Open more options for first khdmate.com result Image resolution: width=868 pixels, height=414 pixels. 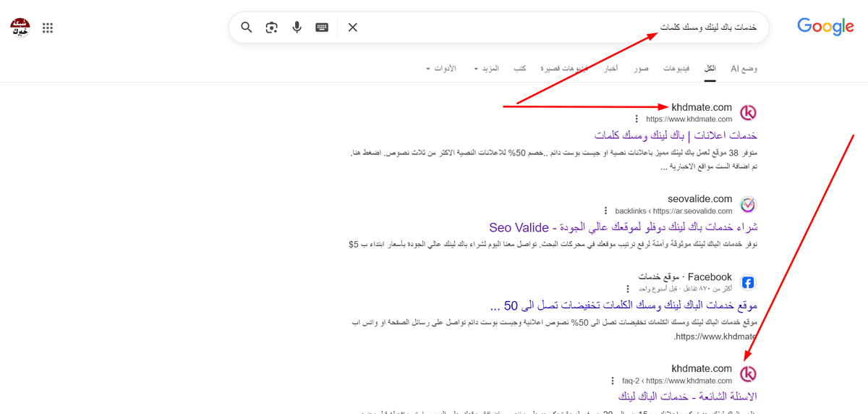tap(637, 119)
